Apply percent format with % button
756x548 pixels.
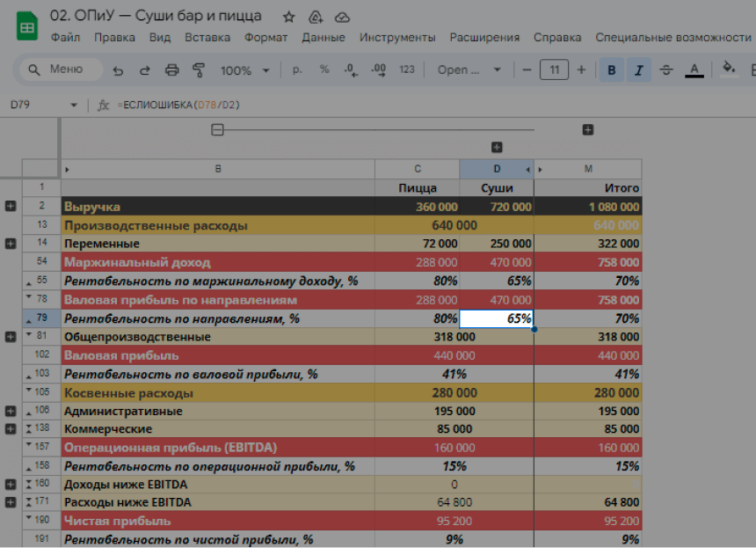click(x=324, y=69)
